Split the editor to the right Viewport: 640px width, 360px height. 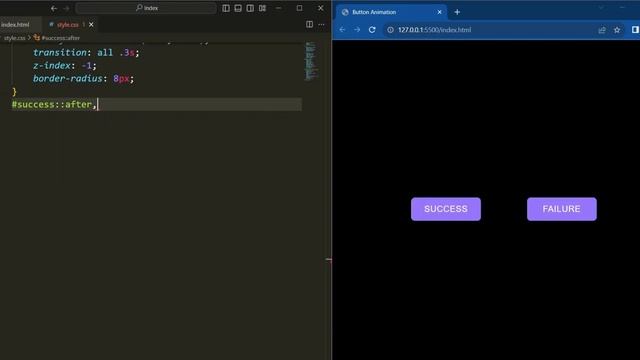pos(309,24)
